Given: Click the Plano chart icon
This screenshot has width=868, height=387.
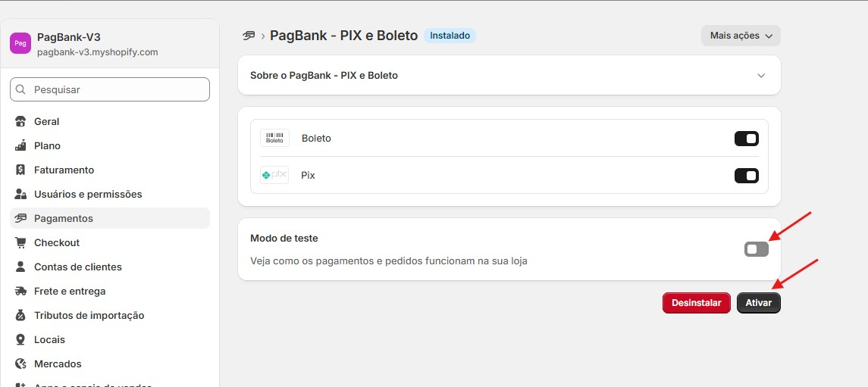Looking at the screenshot, I should (x=20, y=146).
